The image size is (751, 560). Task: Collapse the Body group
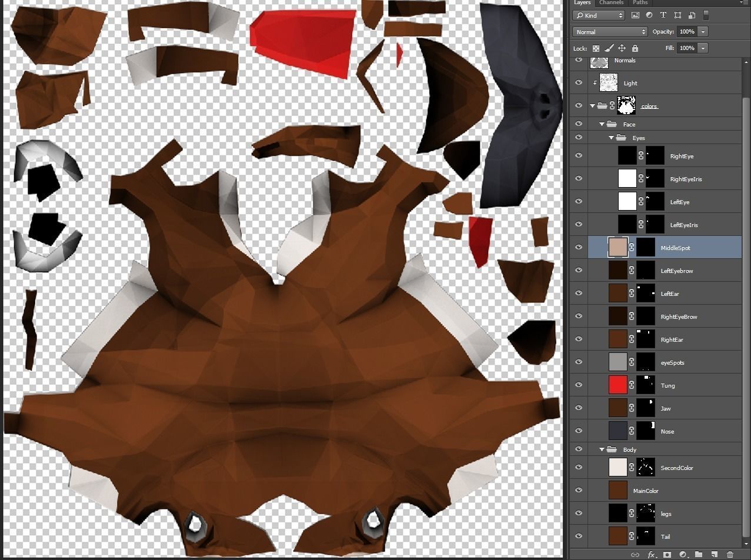pyautogui.click(x=602, y=449)
